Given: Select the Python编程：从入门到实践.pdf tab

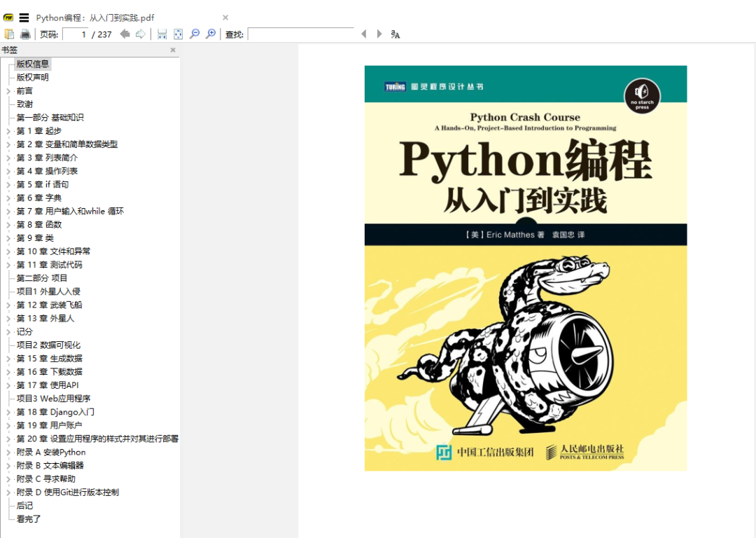Looking at the screenshot, I should pos(95,18).
